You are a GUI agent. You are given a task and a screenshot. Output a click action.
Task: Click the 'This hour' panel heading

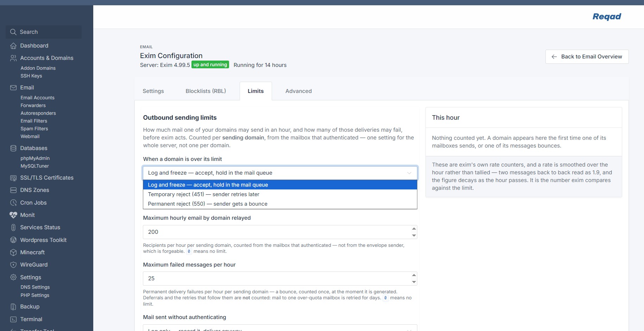click(x=446, y=118)
